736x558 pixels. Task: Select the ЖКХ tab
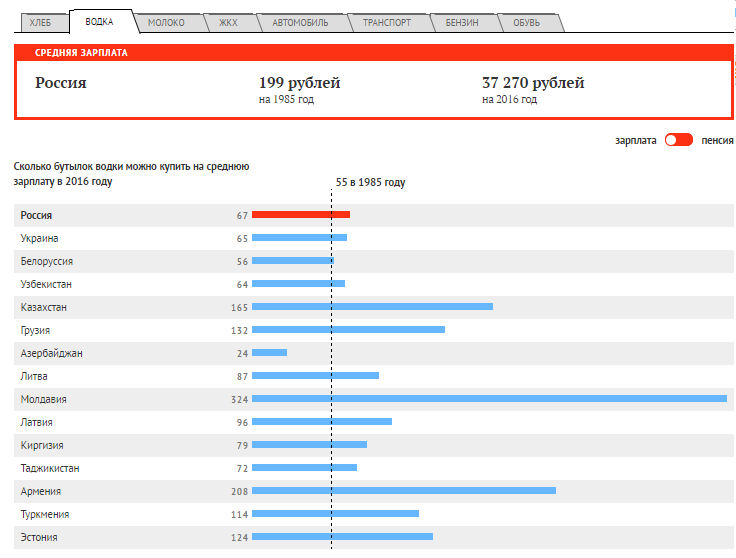click(x=227, y=22)
